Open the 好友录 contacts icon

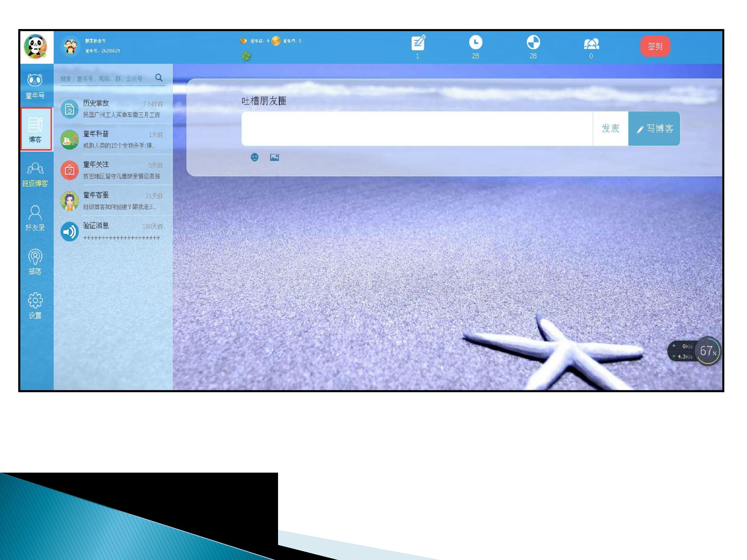[x=35, y=218]
